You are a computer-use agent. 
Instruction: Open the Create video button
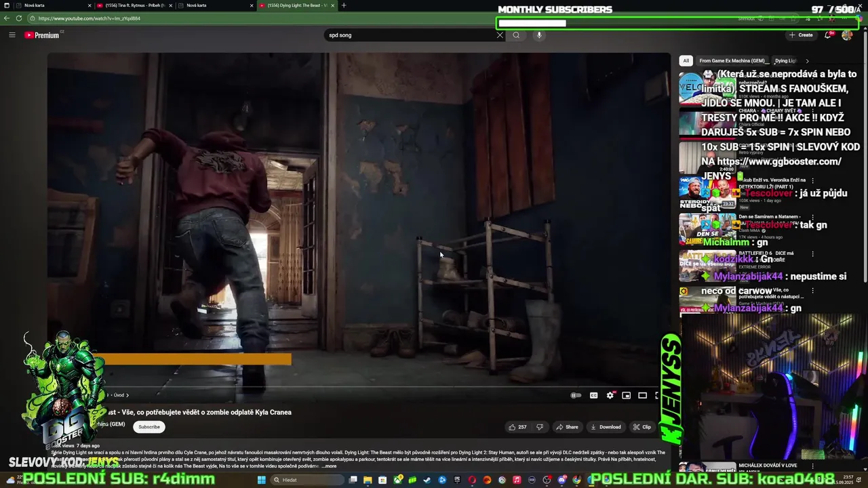click(x=801, y=35)
